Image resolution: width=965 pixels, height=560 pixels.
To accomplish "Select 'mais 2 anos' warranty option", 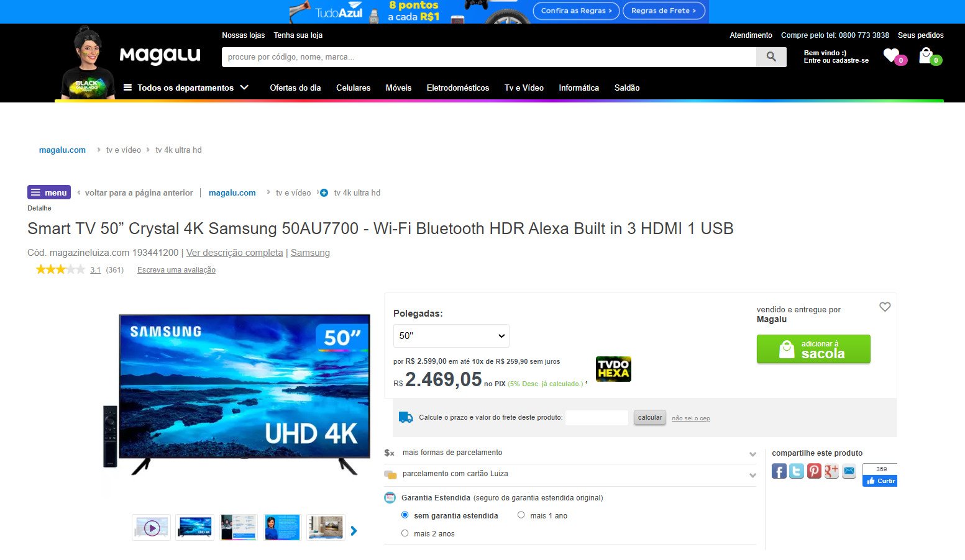I will tap(405, 533).
